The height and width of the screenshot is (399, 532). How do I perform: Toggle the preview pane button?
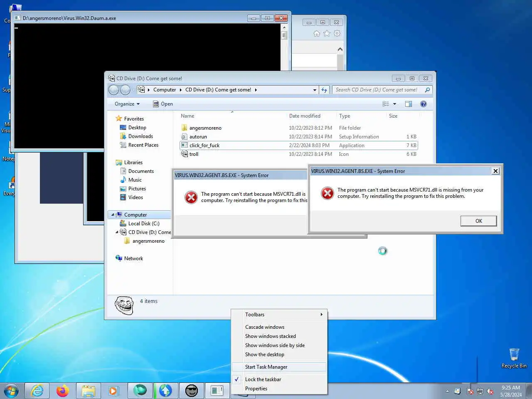click(409, 104)
